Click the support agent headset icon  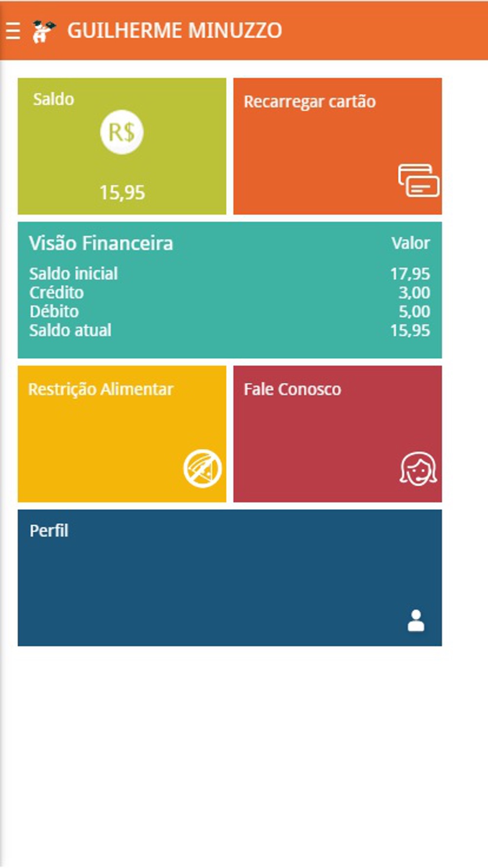pos(418,469)
